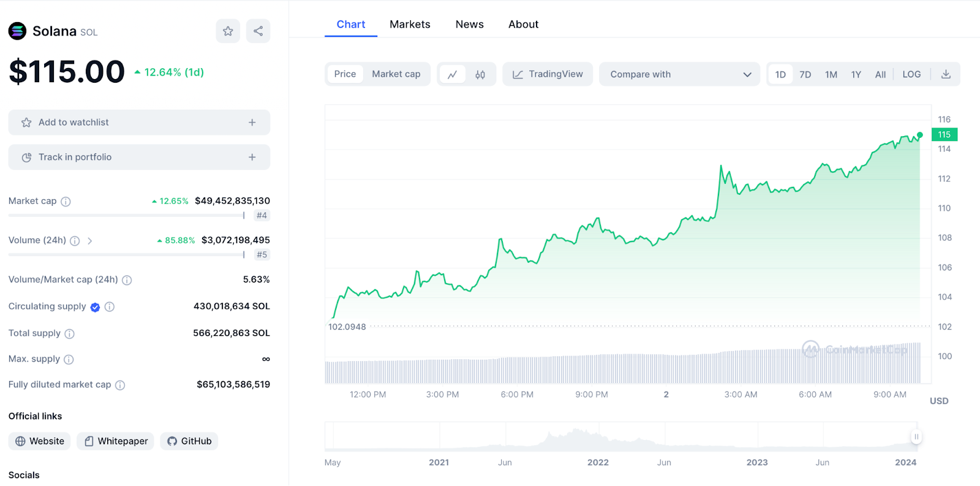The height and width of the screenshot is (486, 980).
Task: Click the $65,103,586,519 diluted cap value
Action: point(233,385)
